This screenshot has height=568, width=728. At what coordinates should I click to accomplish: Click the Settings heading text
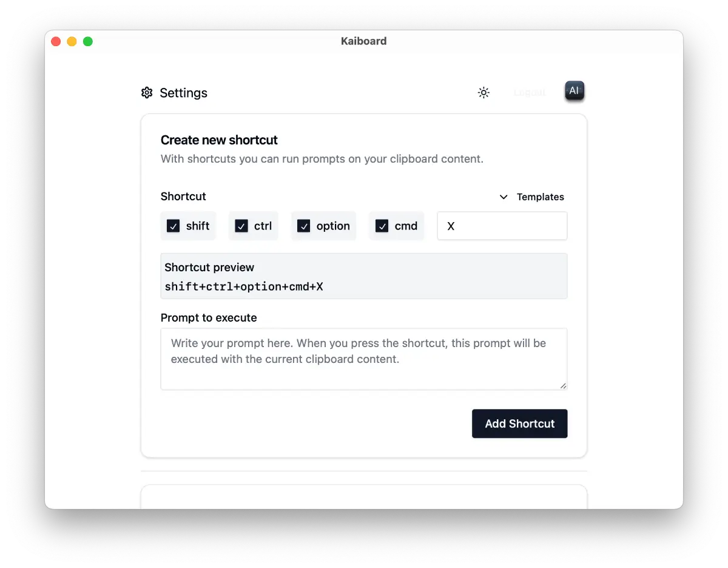pos(183,93)
